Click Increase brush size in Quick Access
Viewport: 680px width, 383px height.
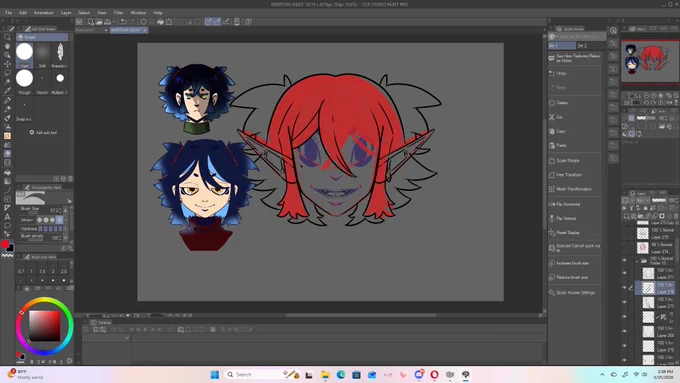pyautogui.click(x=575, y=263)
